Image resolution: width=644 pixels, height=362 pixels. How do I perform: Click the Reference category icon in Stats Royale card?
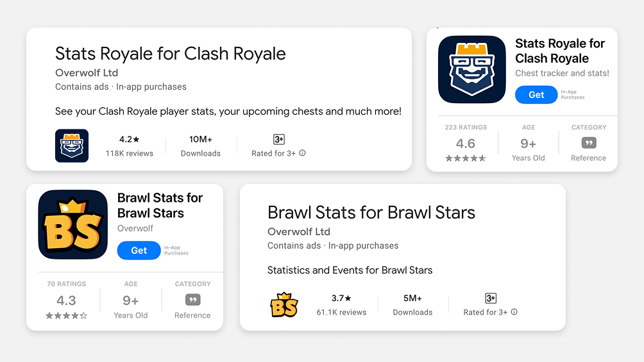pos(588,143)
